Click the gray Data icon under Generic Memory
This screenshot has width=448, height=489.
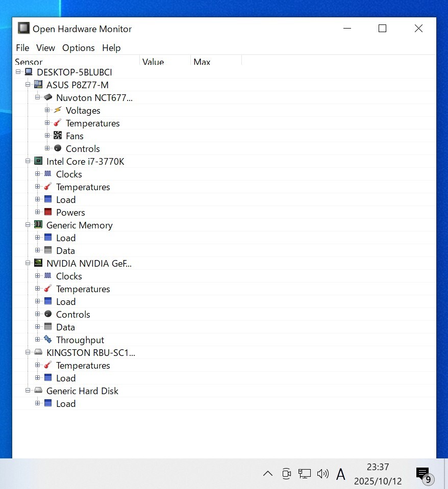point(48,250)
